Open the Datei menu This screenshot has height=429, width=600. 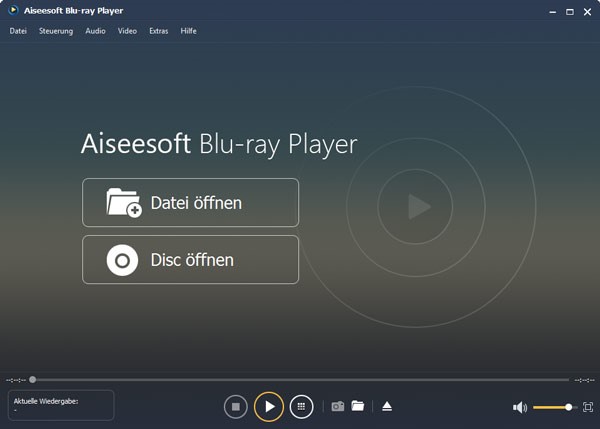point(18,31)
